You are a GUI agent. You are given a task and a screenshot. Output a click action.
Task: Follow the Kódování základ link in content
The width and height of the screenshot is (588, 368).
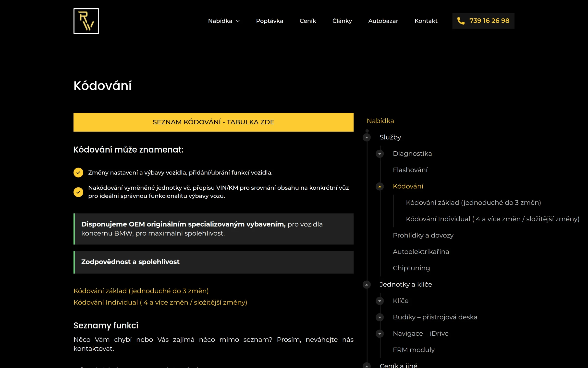(x=141, y=291)
